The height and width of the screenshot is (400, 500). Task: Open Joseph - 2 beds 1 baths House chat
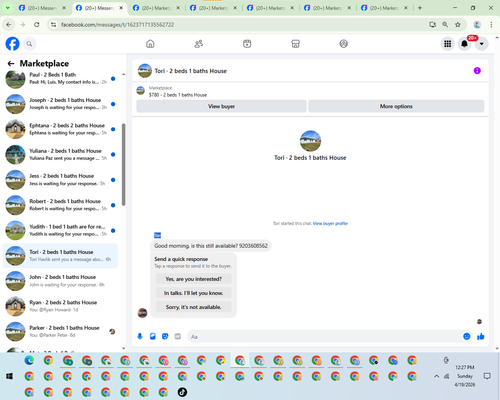(x=60, y=104)
